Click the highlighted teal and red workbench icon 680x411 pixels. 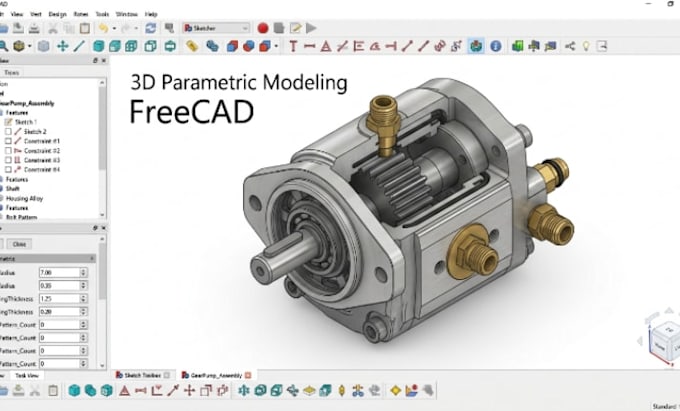pos(476,46)
